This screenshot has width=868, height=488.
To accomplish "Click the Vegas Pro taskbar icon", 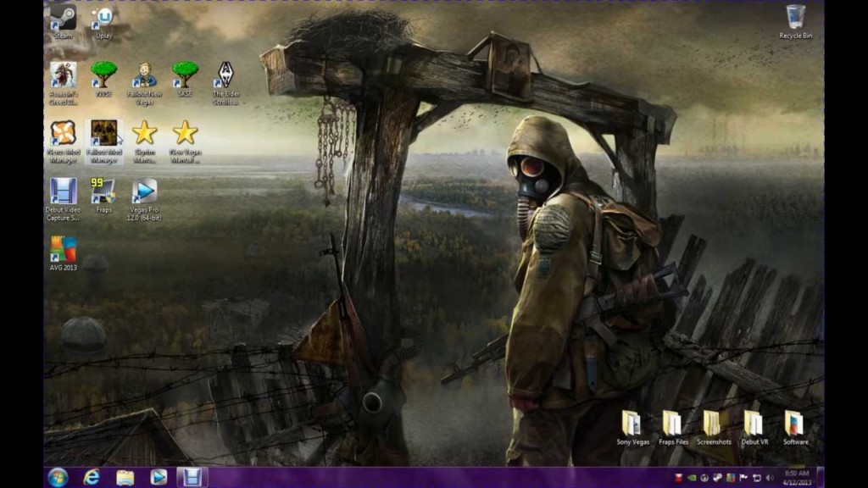I will pyautogui.click(x=159, y=477).
